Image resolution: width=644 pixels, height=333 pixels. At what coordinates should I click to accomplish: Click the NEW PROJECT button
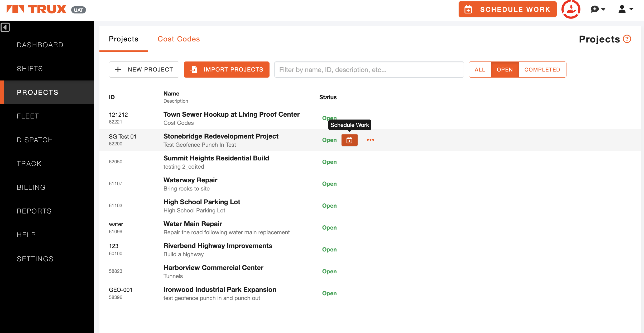[x=144, y=70]
